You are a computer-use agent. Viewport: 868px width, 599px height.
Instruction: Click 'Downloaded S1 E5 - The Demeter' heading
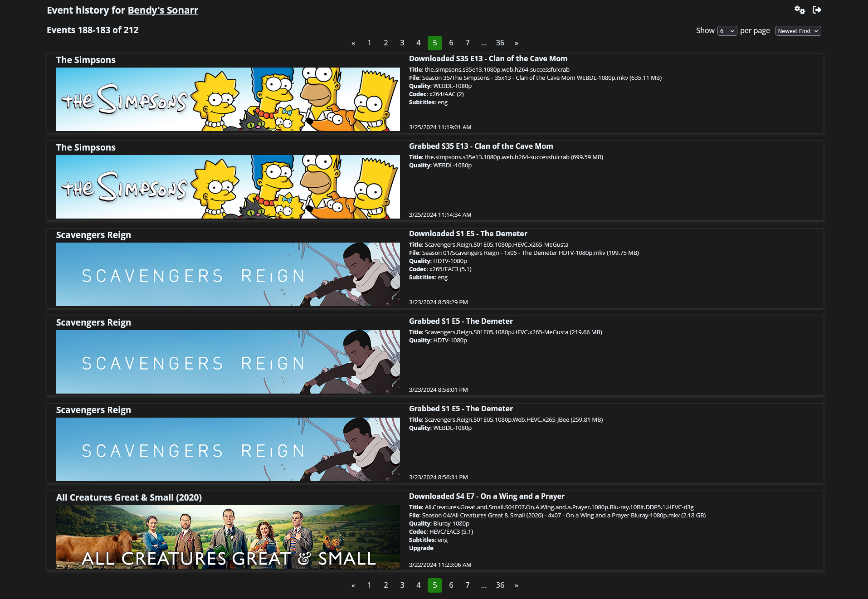click(x=468, y=234)
